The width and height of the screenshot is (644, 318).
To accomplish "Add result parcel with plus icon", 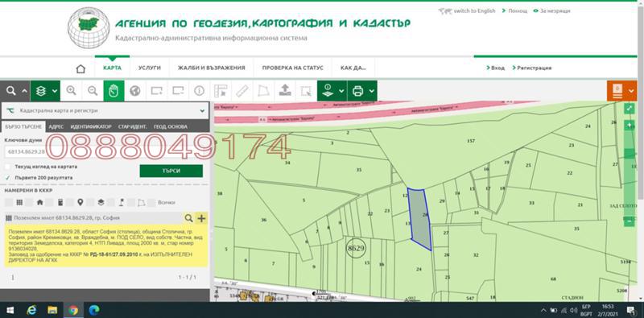I will (x=201, y=218).
